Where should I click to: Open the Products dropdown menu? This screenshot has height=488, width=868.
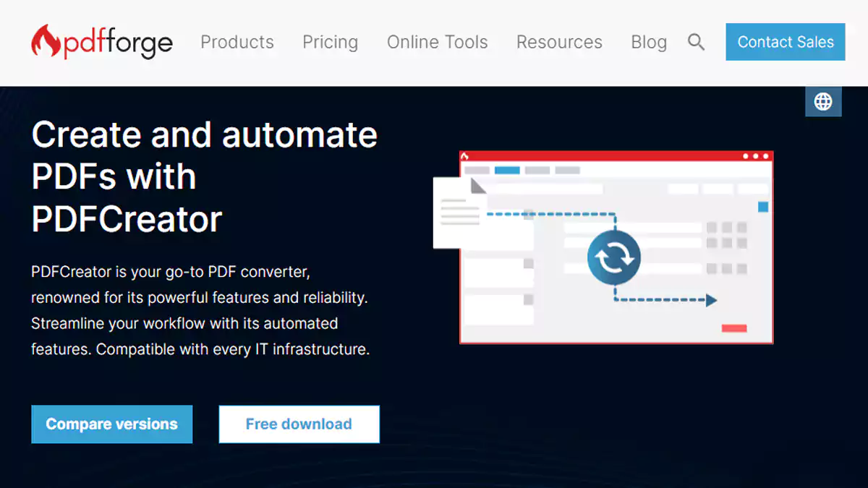(237, 42)
